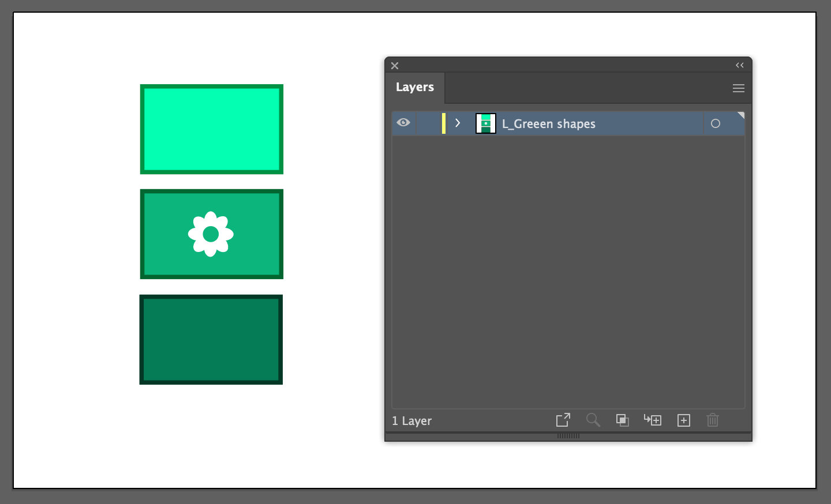Click Collect for Export icon
The image size is (831, 504).
563,420
